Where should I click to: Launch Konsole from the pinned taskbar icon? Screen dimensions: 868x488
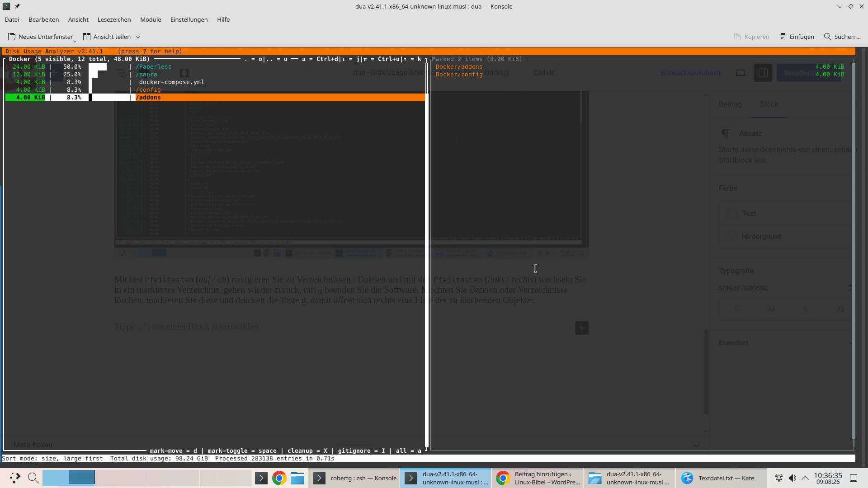261,478
